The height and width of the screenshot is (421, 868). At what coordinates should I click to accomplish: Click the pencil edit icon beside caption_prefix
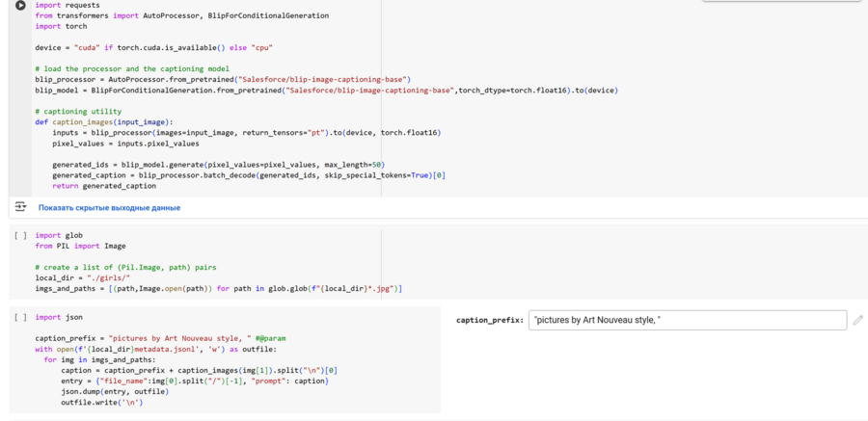pos(857,320)
